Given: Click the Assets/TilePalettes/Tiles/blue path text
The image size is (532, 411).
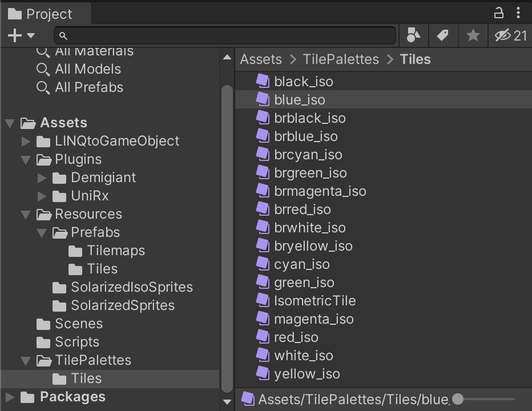Looking at the screenshot, I should (x=353, y=400).
